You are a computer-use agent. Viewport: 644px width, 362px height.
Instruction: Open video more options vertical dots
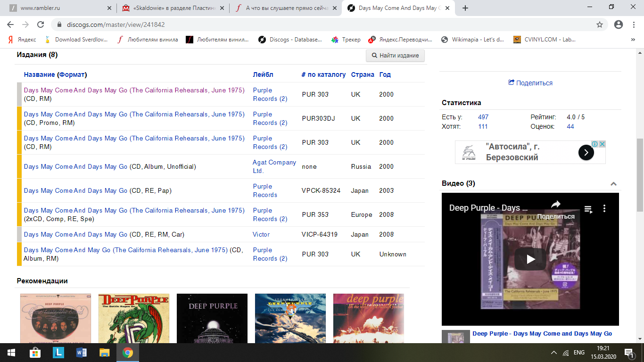pos(604,208)
